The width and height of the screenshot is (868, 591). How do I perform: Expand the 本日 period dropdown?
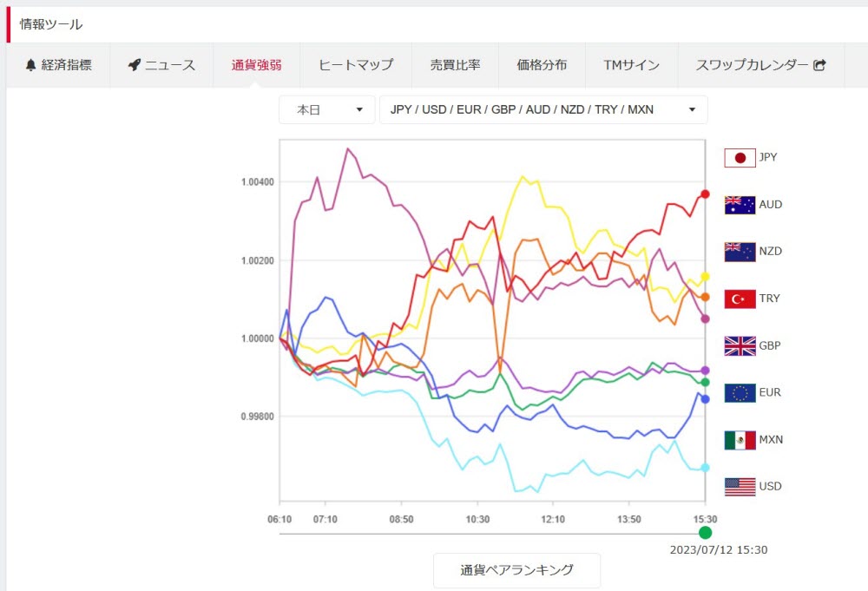click(x=327, y=109)
